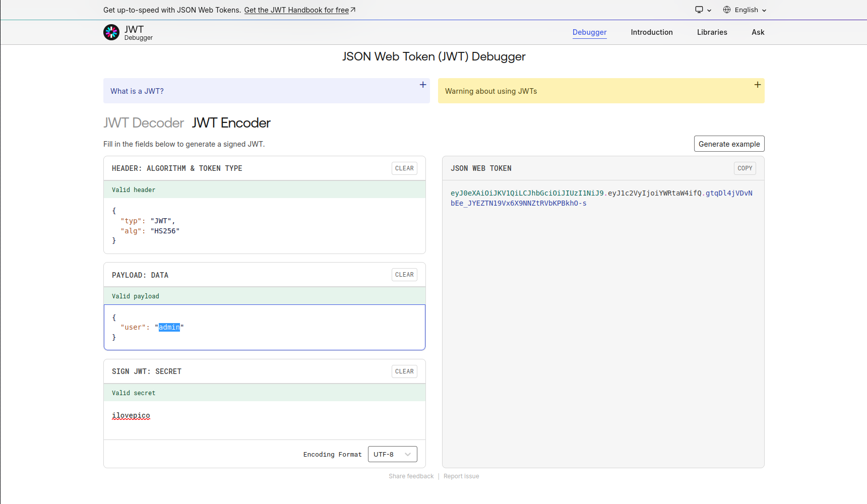Open the Ask menu item
867x504 pixels.
758,32
